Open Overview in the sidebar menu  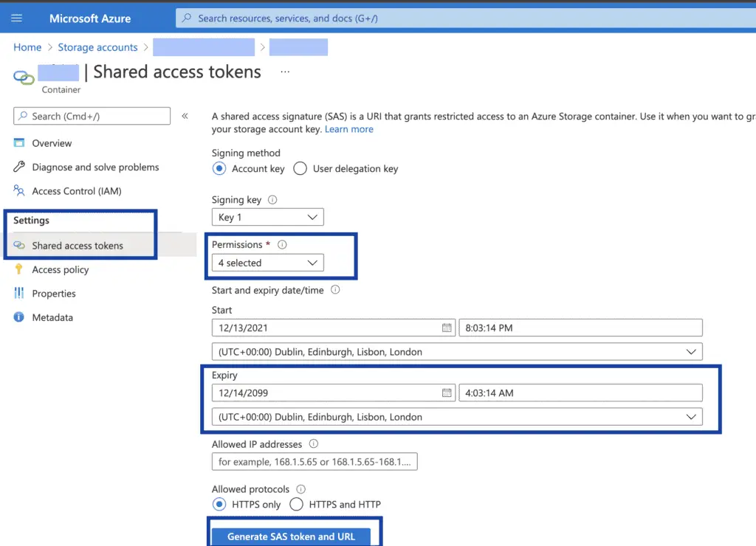pyautogui.click(x=52, y=143)
